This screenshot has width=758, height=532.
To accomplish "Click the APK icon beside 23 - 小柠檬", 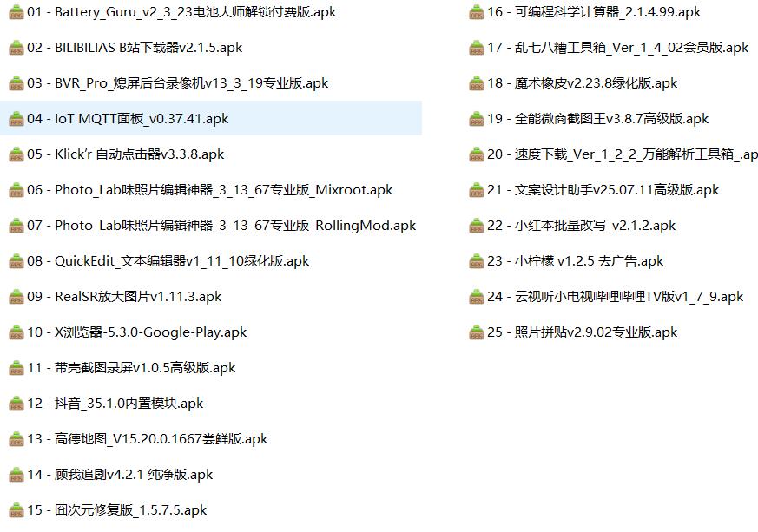I will (x=477, y=261).
